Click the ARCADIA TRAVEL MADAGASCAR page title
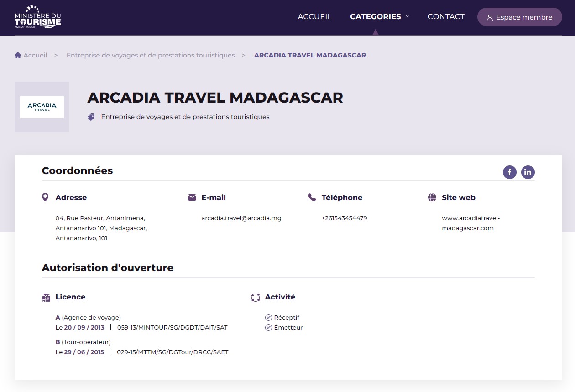The image size is (575, 392). pyautogui.click(x=215, y=98)
